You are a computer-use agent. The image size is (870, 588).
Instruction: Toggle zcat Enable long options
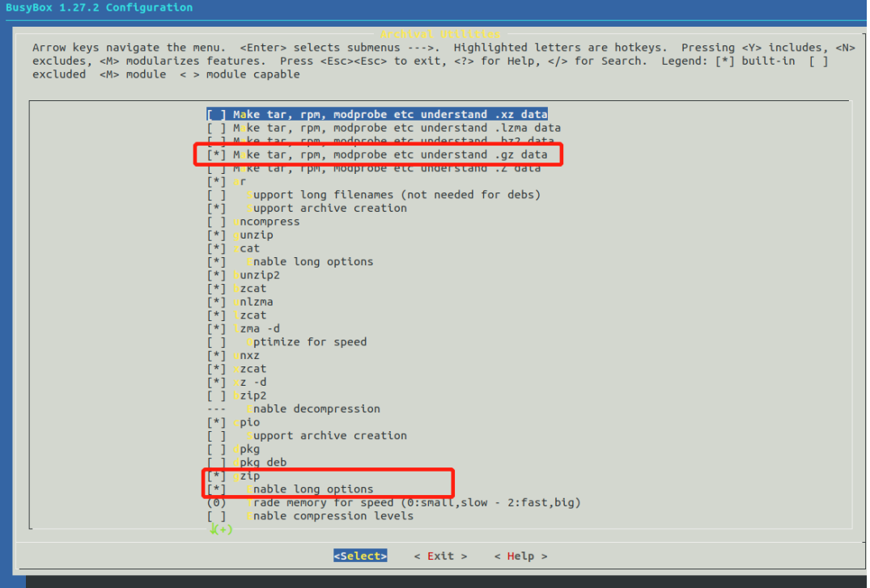pos(291,261)
